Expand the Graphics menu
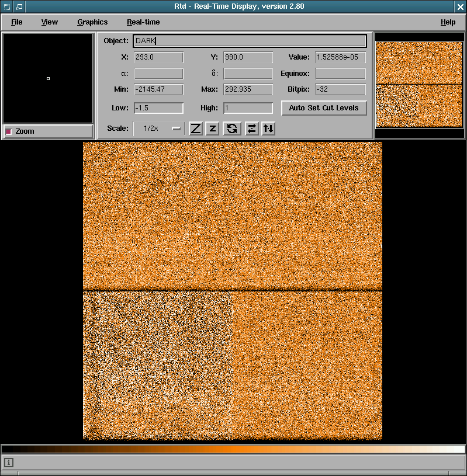The image size is (467, 476). (92, 22)
